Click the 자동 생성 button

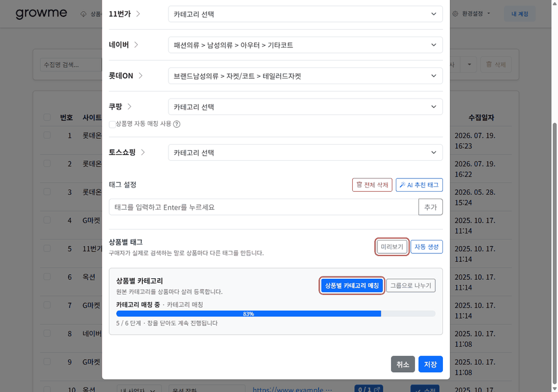[x=426, y=247]
